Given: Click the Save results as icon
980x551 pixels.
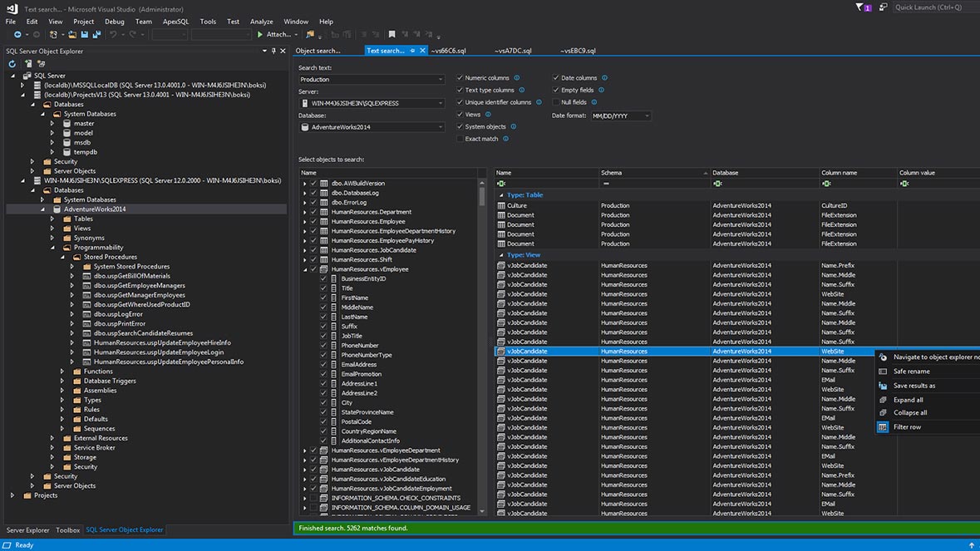Looking at the screenshot, I should 883,386.
